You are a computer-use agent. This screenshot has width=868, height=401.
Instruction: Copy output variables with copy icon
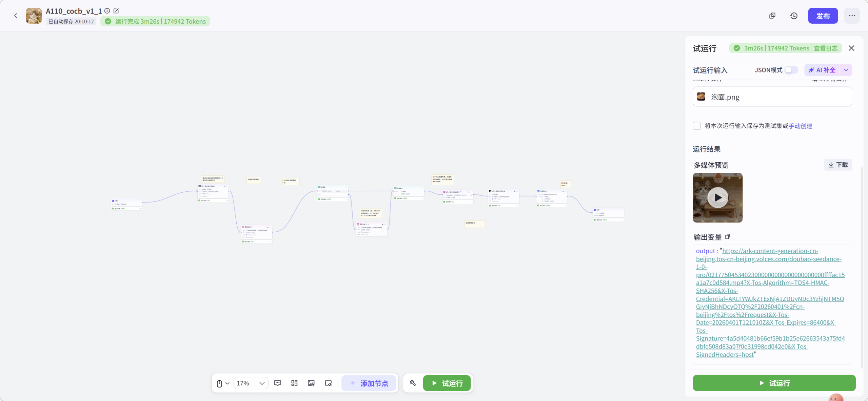click(x=727, y=237)
